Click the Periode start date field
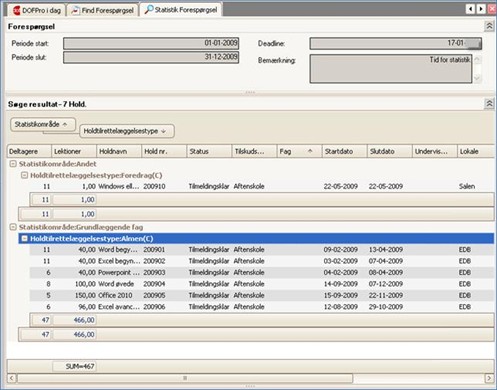497x390 pixels. [151, 43]
